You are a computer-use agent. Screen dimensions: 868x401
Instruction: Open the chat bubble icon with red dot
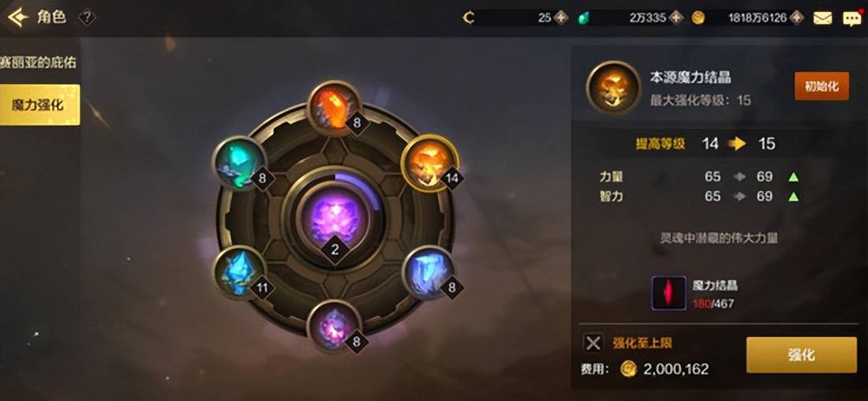tap(852, 18)
